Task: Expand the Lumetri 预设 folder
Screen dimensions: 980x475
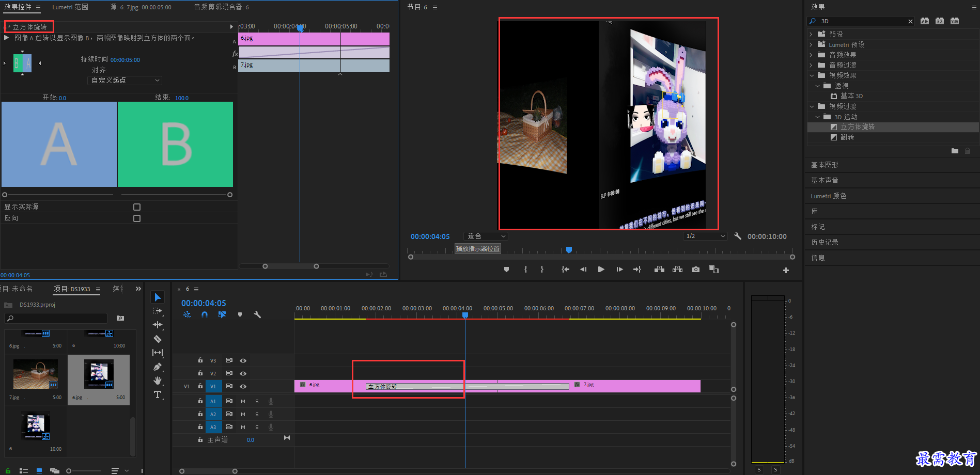Action: (x=811, y=44)
